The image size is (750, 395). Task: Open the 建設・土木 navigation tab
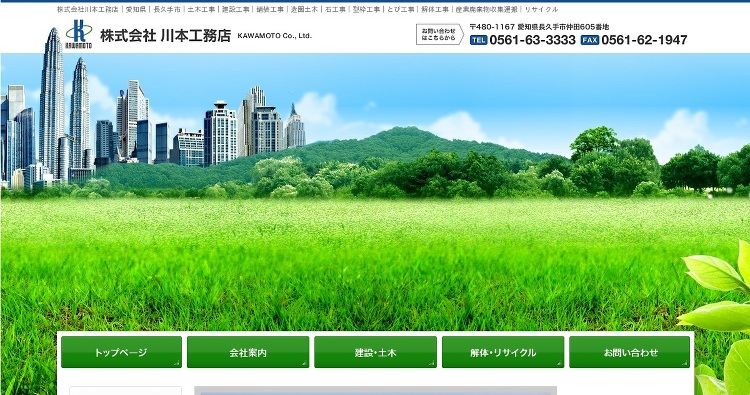click(375, 352)
